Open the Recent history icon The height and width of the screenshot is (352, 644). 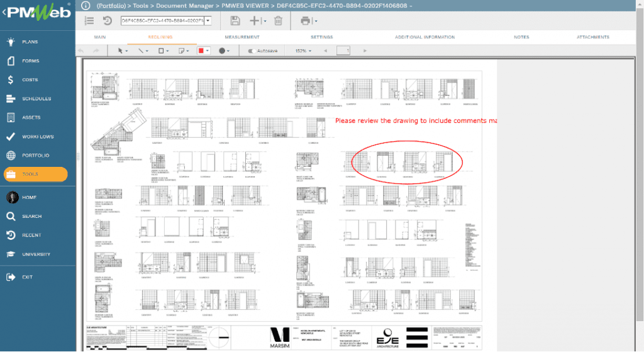click(11, 236)
